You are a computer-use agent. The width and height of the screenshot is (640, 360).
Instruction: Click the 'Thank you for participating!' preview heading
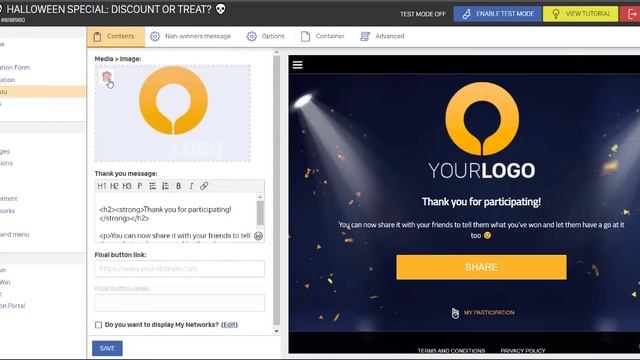pyautogui.click(x=481, y=202)
